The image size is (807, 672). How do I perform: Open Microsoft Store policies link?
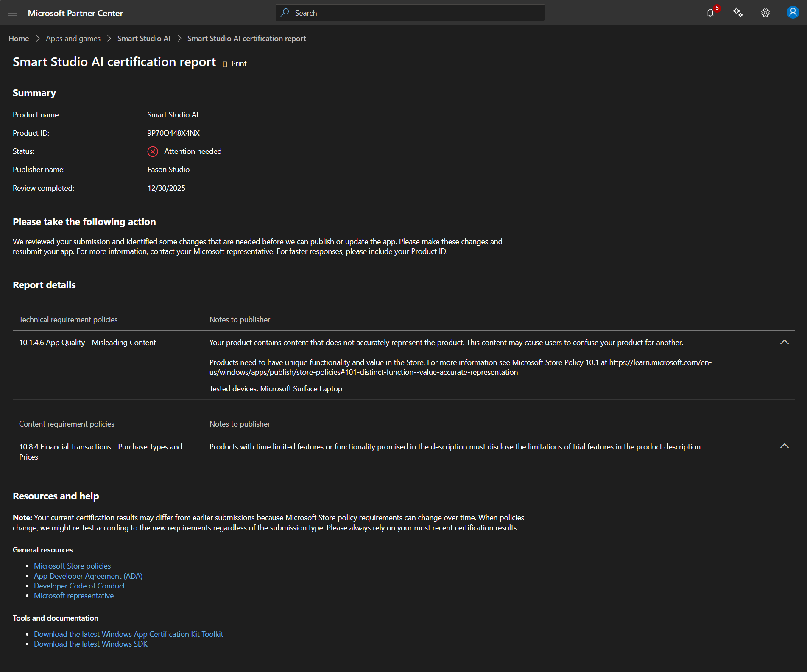72,566
